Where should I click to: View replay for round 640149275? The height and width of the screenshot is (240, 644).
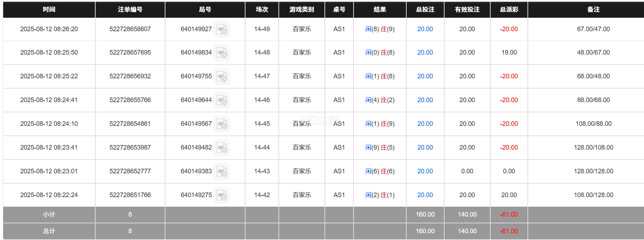tap(222, 195)
